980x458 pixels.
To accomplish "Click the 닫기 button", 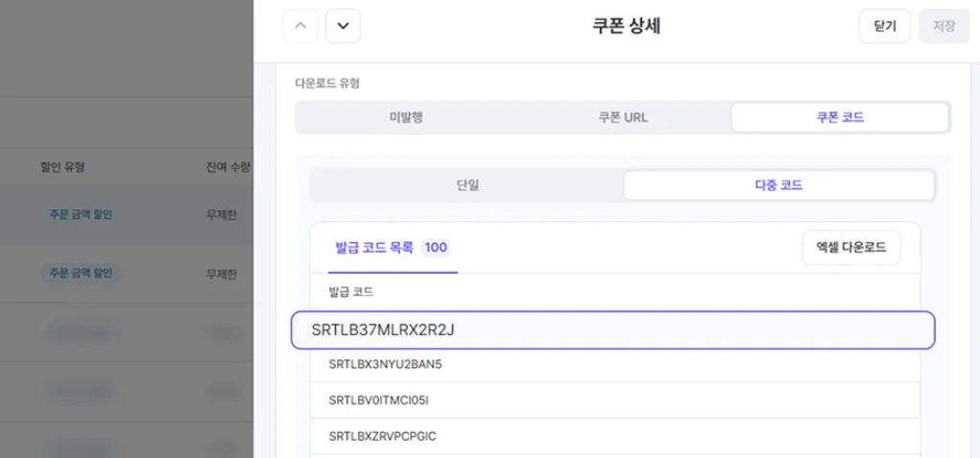I will coord(884,26).
